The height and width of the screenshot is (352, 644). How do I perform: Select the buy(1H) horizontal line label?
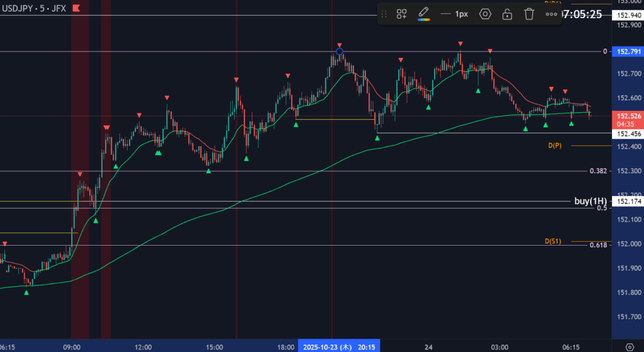point(590,202)
